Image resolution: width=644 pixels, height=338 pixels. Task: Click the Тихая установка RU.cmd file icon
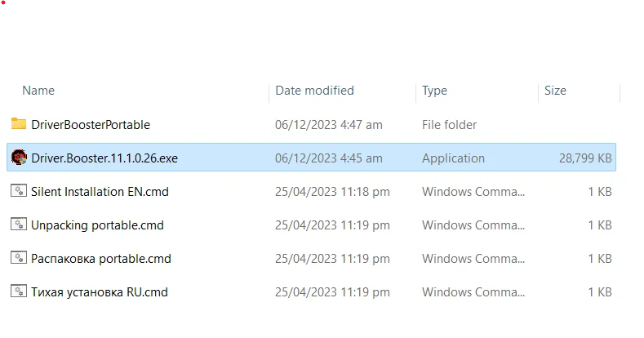19,291
